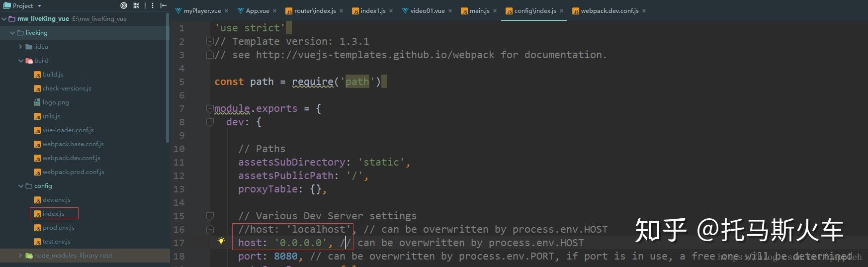Expand the .idea folder

tap(20, 47)
